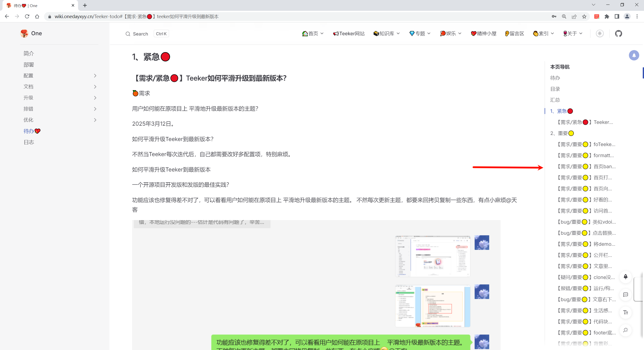Jump to 汇总 in page navigation
Screen dimensions: 644x350
[555, 100]
